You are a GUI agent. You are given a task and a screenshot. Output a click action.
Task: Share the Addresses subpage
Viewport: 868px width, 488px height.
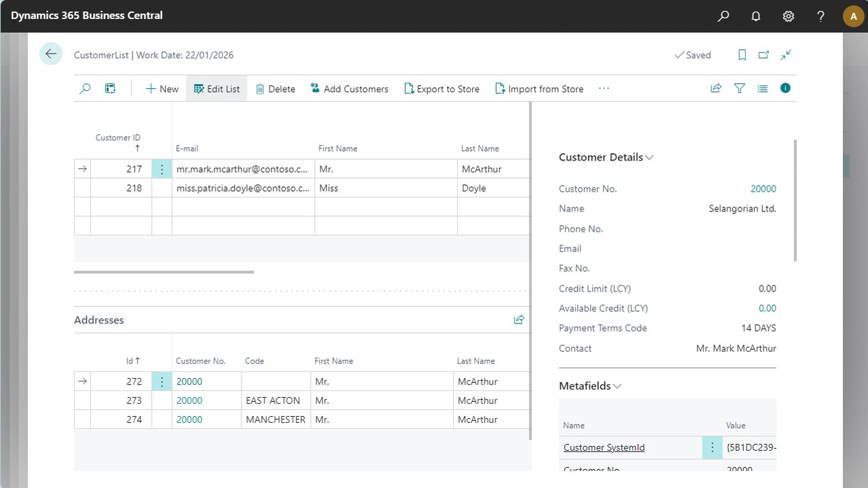(519, 320)
